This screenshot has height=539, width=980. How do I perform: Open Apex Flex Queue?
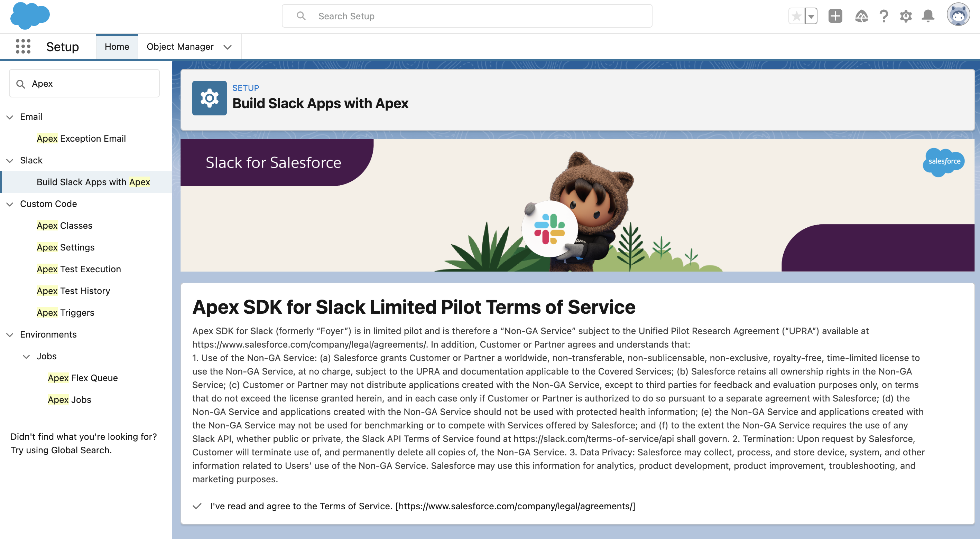pyautogui.click(x=83, y=378)
